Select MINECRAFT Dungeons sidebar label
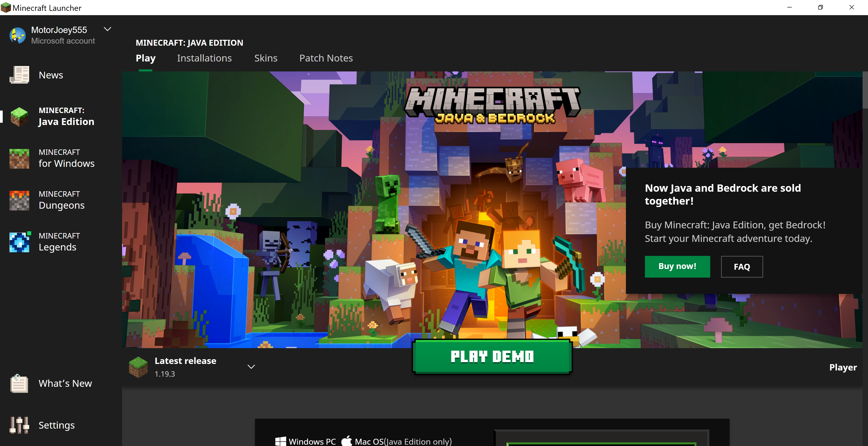Image resolution: width=868 pixels, height=446 pixels. (61, 200)
